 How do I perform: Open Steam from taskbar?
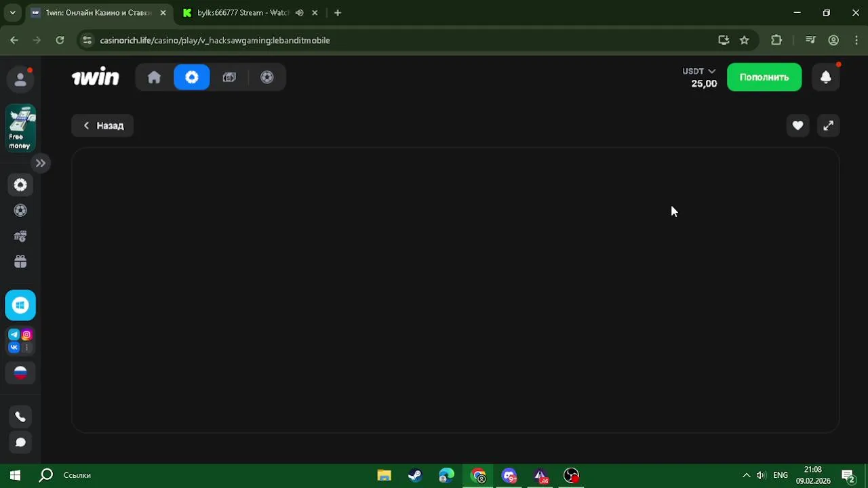[x=415, y=476]
